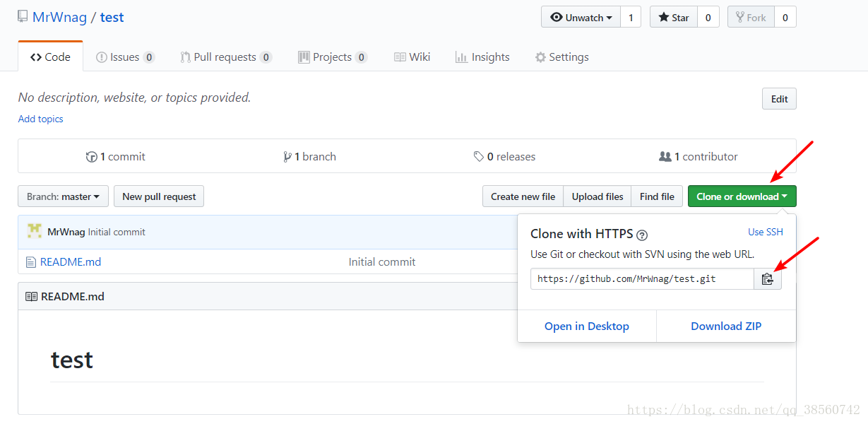Viewport: 868px width, 424px height.
Task: Open the Code tab
Action: point(50,57)
